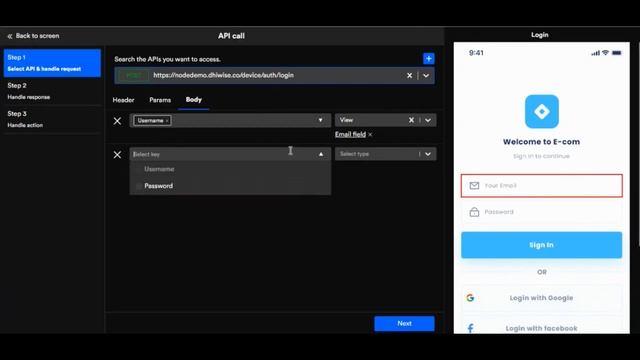
Task: Expand the API URL dropdown arrow
Action: click(x=426, y=76)
